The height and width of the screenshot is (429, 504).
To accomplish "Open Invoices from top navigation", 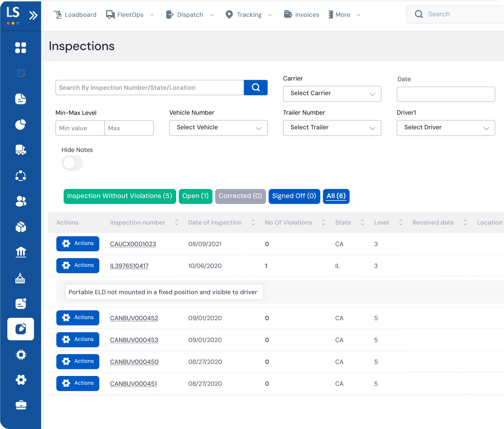I will pyautogui.click(x=301, y=15).
